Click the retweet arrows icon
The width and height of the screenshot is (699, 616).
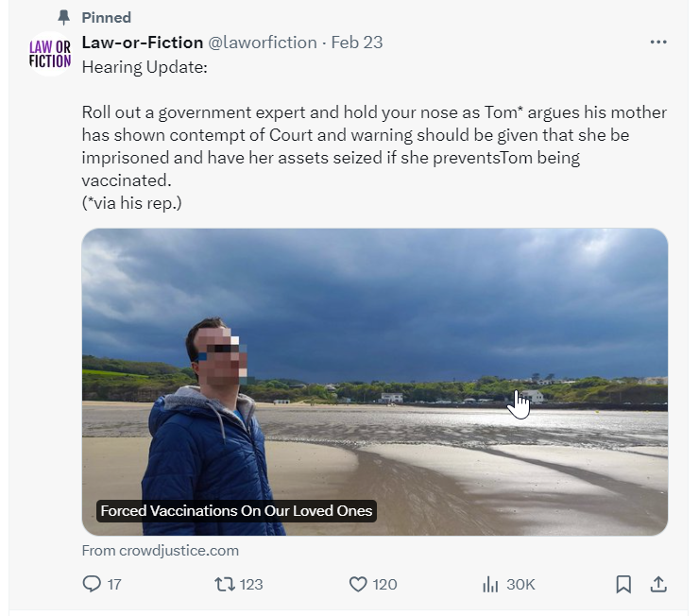point(225,584)
